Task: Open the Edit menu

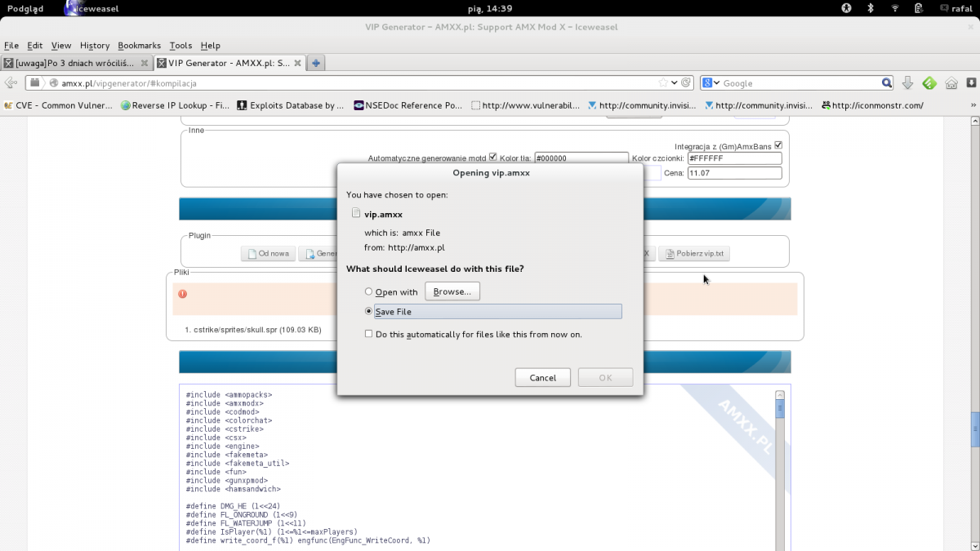Action: tap(34, 46)
